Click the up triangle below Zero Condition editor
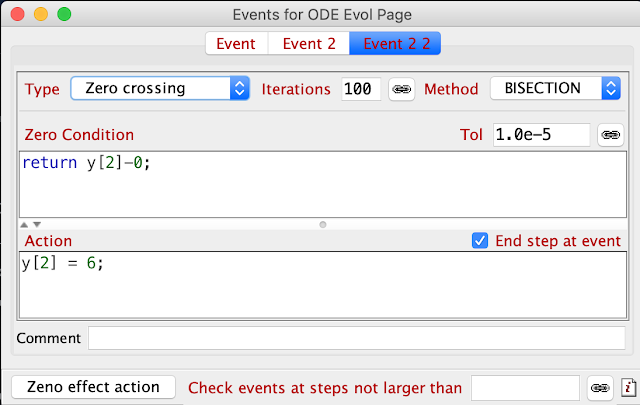Image resolution: width=640 pixels, height=405 pixels. (24, 225)
